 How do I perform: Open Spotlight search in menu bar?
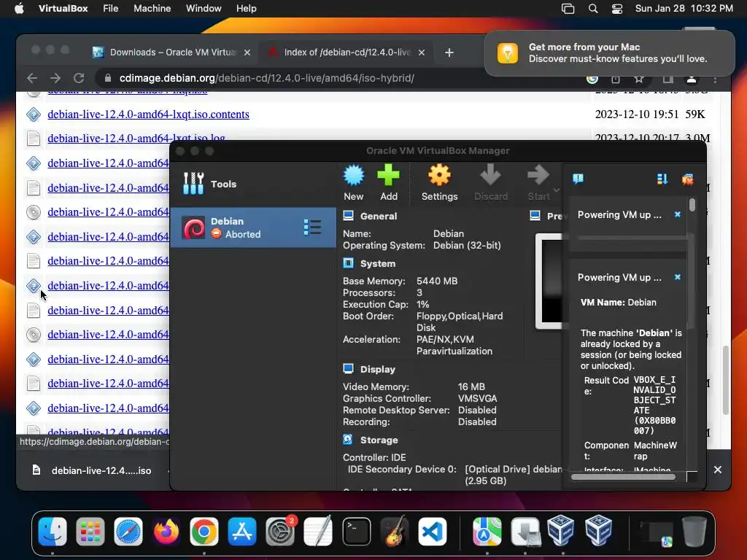[x=593, y=9]
